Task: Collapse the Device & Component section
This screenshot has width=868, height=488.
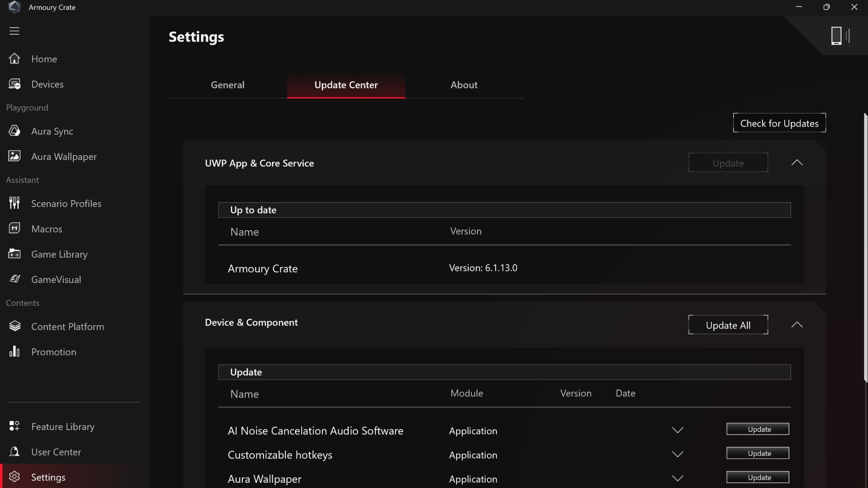Action: coord(797,324)
